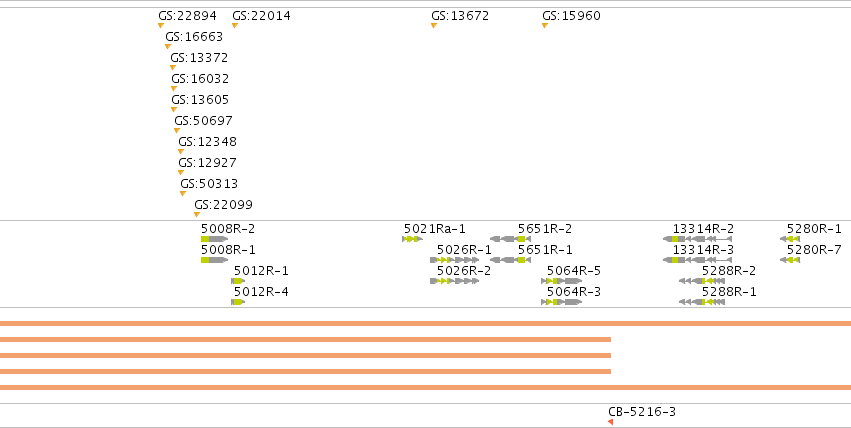The image size is (851, 428).
Task: Click the 5026R-2 transcript glyph
Action: [x=455, y=281]
